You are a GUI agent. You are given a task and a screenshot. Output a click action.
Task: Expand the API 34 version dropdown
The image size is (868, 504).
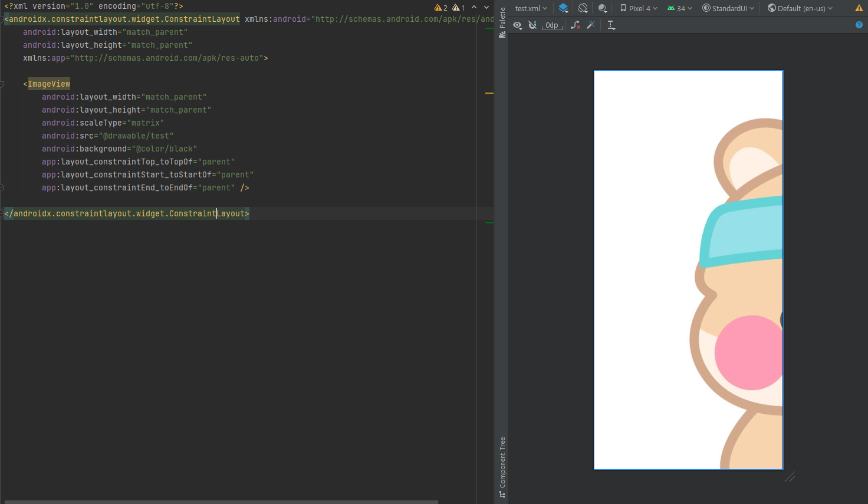[x=679, y=8]
